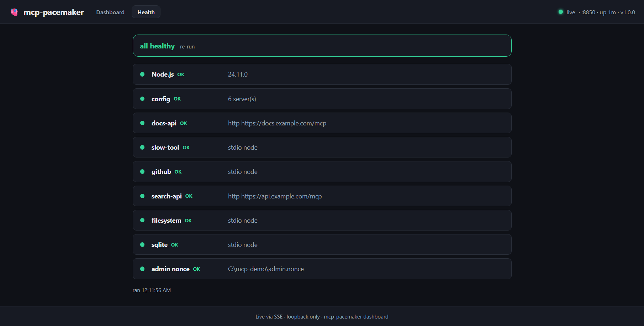
Task: Open the Dashboard tab
Action: (110, 12)
